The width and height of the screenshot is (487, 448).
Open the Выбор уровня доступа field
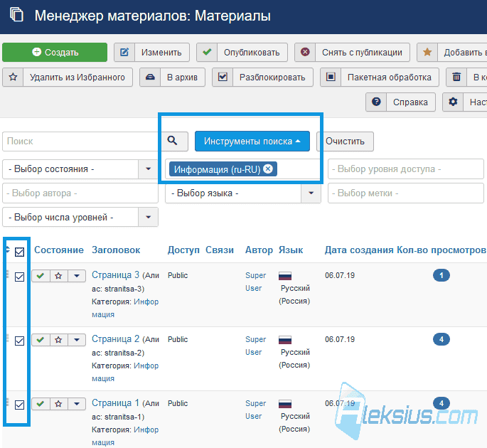[406, 169]
